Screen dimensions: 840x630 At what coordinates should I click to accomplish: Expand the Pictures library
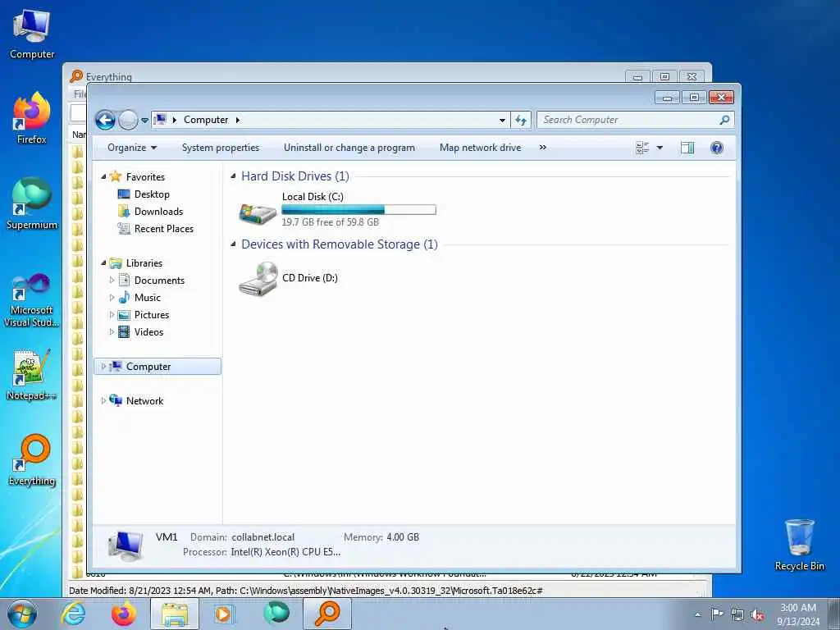[x=112, y=314]
